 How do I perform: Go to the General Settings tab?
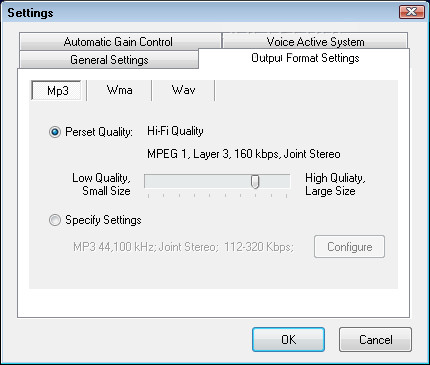pyautogui.click(x=109, y=60)
